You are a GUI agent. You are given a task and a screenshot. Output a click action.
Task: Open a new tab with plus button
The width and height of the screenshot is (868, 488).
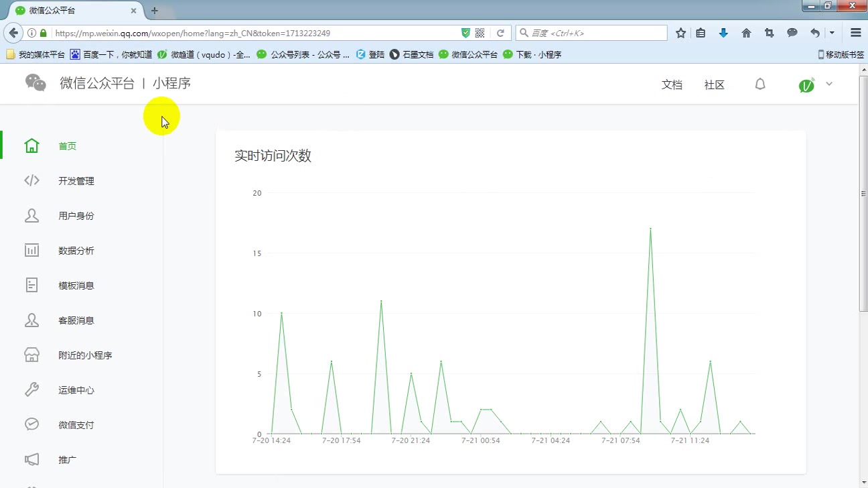tap(155, 11)
